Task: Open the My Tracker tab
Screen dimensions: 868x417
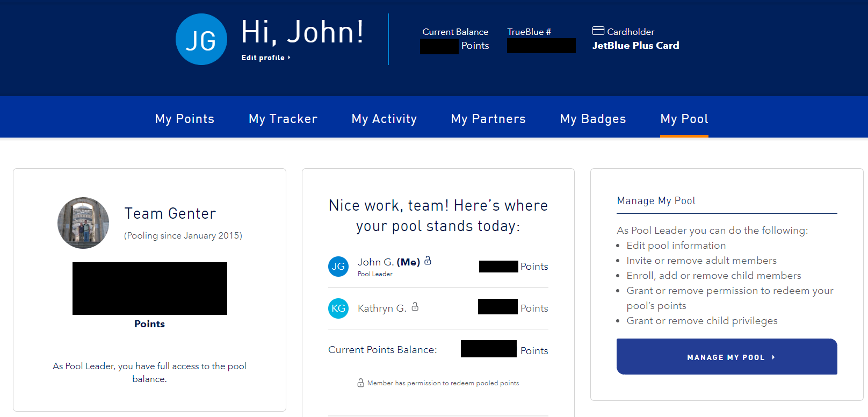Action: (x=283, y=119)
